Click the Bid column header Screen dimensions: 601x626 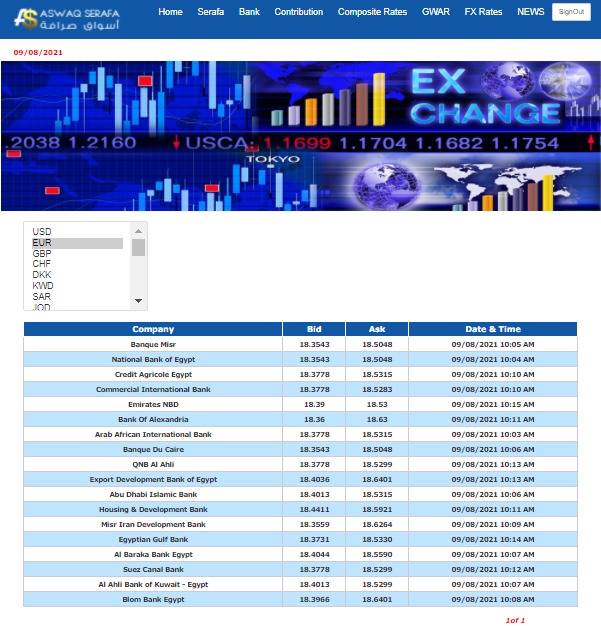314,329
